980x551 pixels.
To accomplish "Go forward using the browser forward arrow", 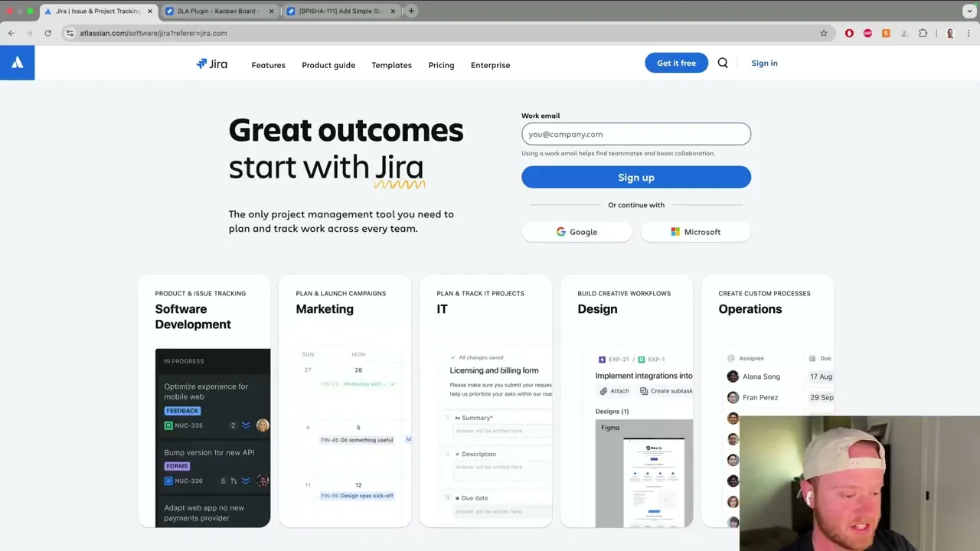I will (x=30, y=33).
